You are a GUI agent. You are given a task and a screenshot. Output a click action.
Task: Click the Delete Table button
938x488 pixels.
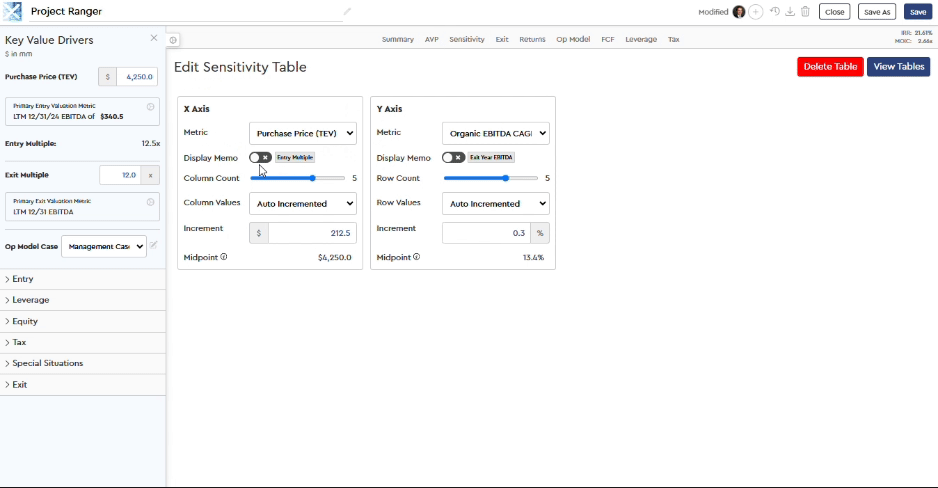point(830,67)
